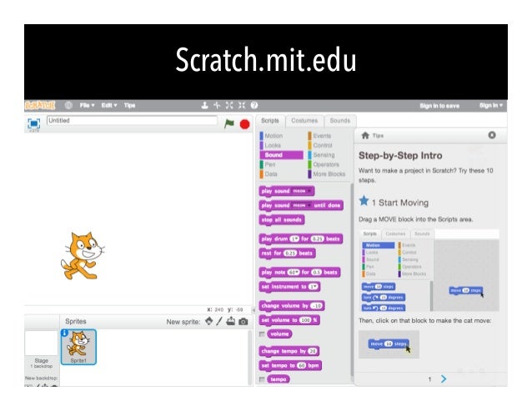The width and height of the screenshot is (532, 411).
Task: Go to next tip step arrow
Action: pyautogui.click(x=444, y=378)
